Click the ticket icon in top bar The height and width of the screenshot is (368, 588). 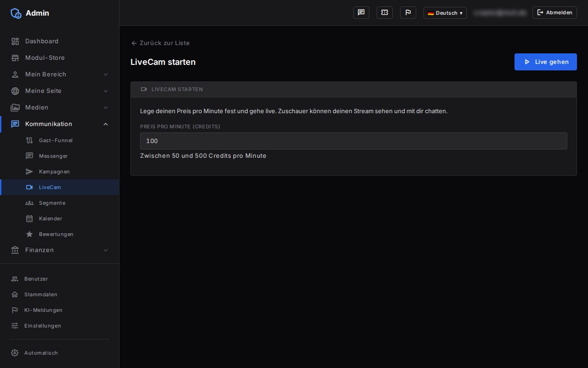pyautogui.click(x=384, y=12)
